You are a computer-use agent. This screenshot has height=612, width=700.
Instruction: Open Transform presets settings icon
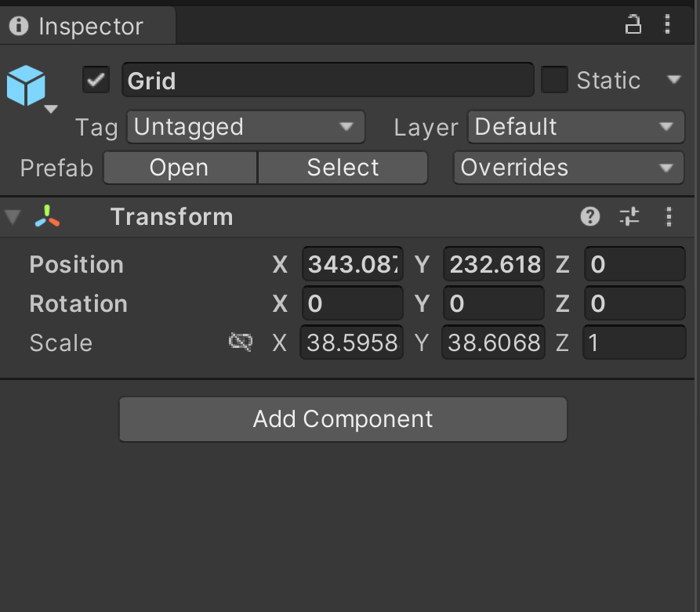[x=629, y=217]
